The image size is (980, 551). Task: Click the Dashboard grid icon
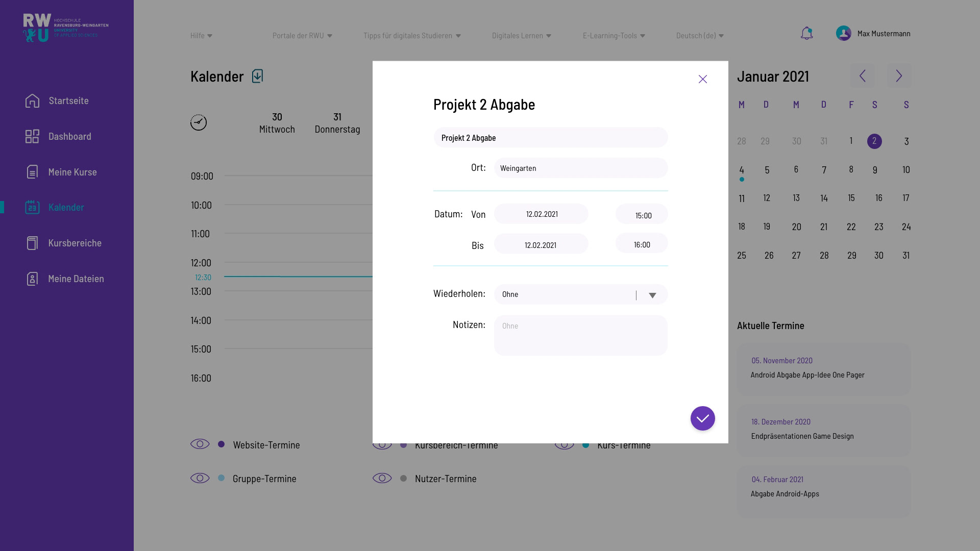(x=32, y=136)
